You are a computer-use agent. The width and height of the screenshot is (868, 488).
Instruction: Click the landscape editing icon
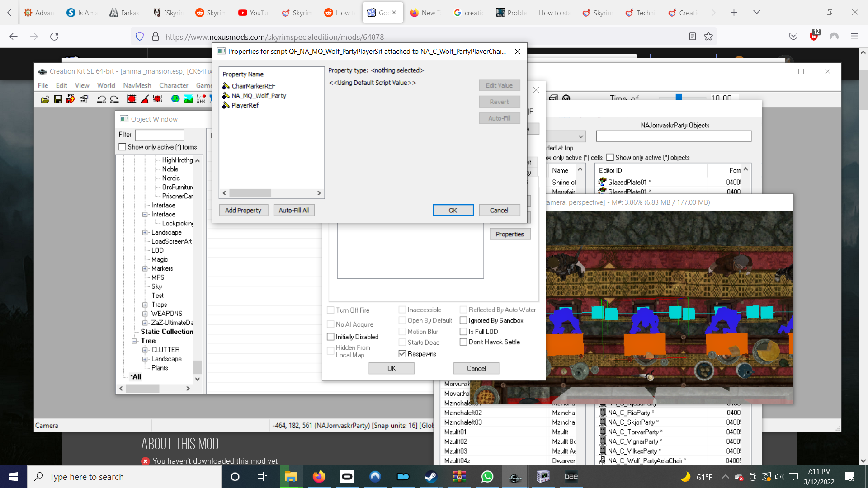pyautogui.click(x=189, y=99)
